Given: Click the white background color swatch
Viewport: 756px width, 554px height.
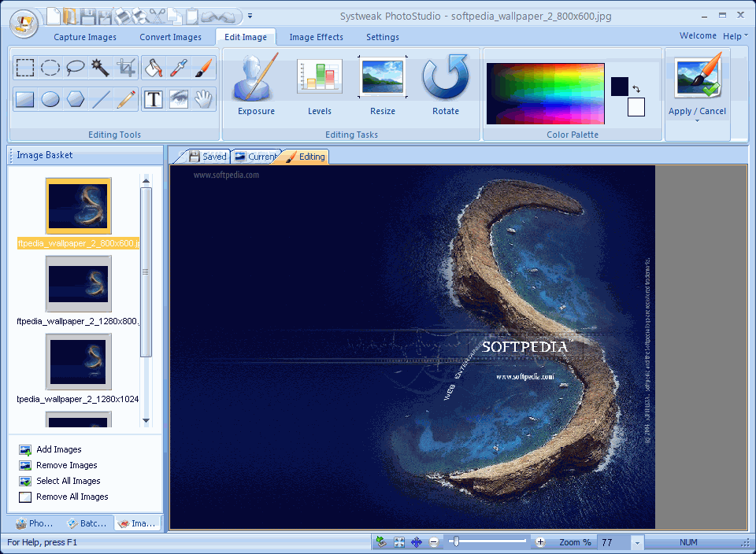Looking at the screenshot, I should 636,107.
